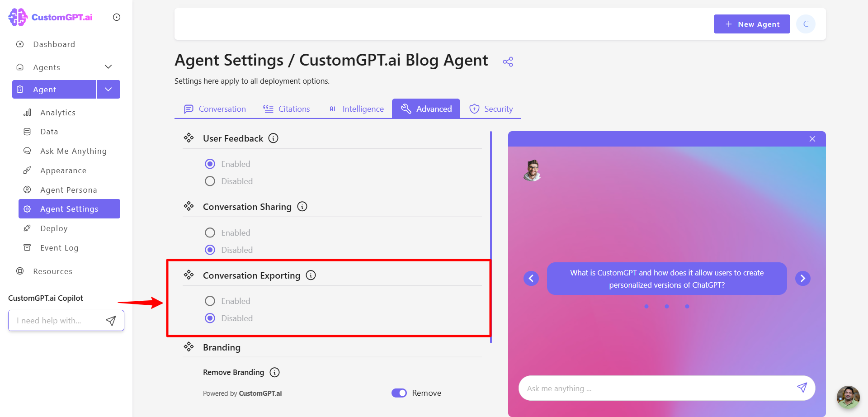
Task: Disable Conversation Exporting
Action: 210,318
